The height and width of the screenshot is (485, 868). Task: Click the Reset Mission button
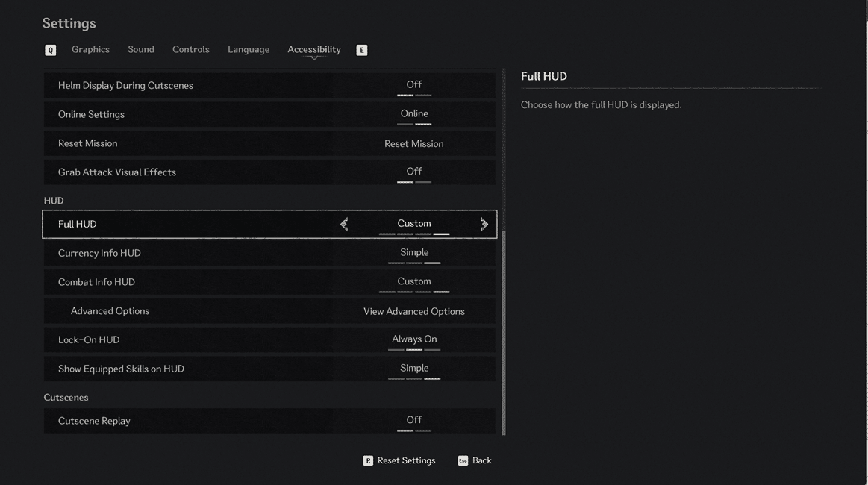click(414, 144)
